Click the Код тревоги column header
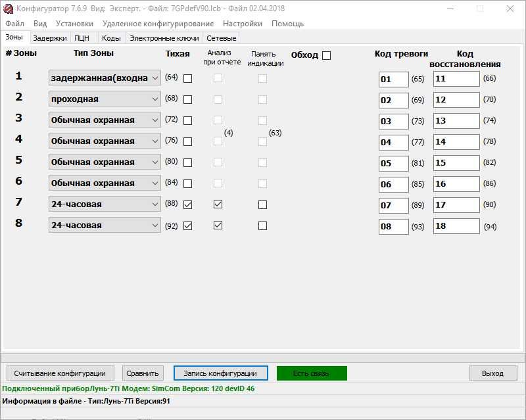Image resolution: width=526 pixels, height=420 pixels. click(401, 54)
